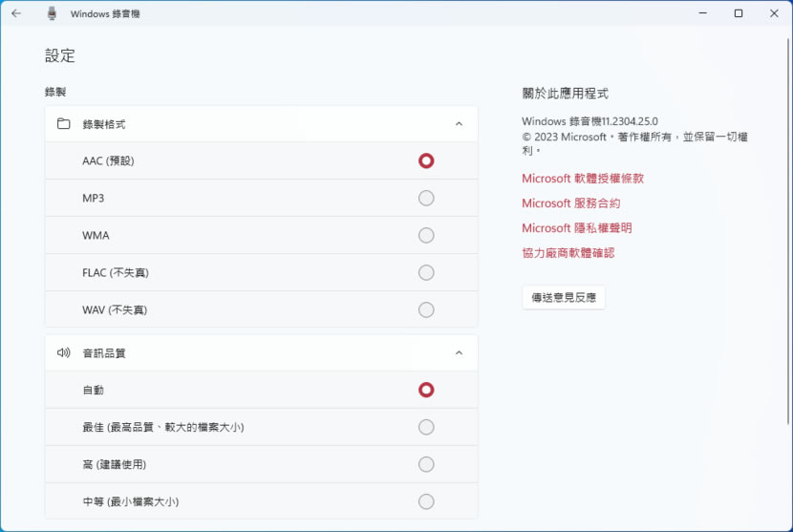Select the MP3 format radio button
The image size is (793, 532).
(426, 199)
